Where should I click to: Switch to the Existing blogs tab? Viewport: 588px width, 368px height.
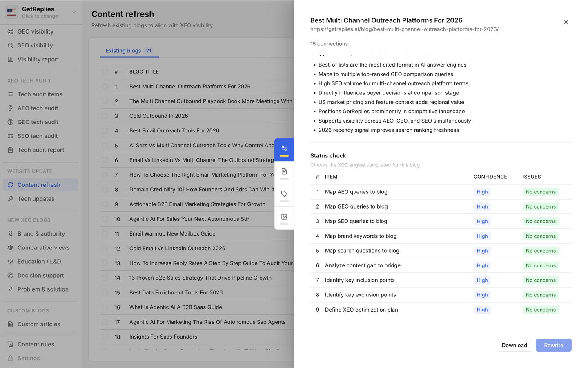click(129, 51)
